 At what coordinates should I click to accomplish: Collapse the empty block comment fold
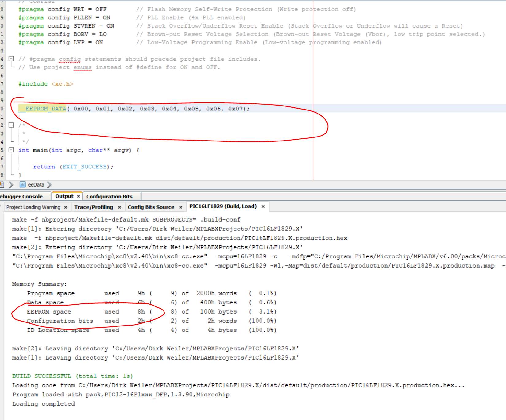[x=11, y=125]
